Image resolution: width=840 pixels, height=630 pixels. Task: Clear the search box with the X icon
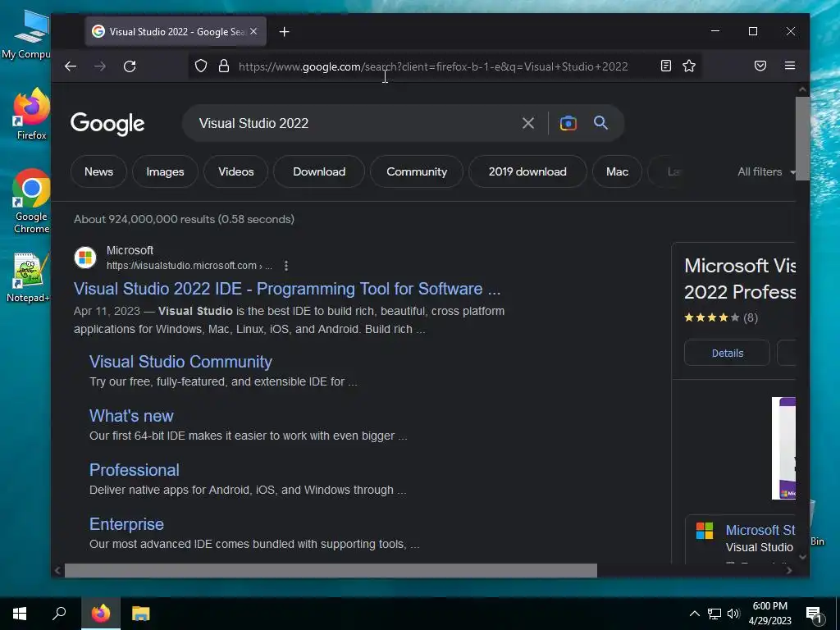[x=527, y=123]
